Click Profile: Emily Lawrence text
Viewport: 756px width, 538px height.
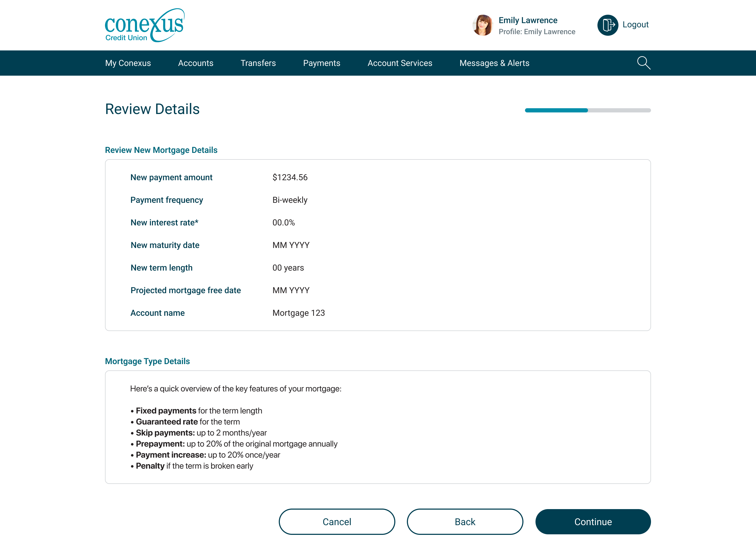[537, 32]
